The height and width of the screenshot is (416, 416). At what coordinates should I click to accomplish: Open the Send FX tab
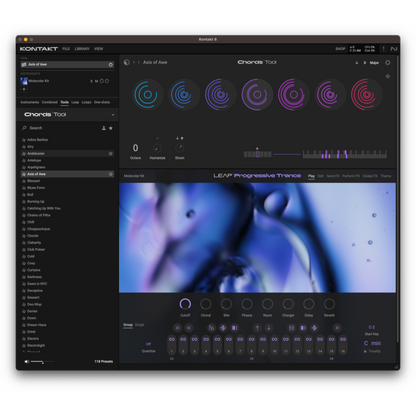[x=333, y=176]
